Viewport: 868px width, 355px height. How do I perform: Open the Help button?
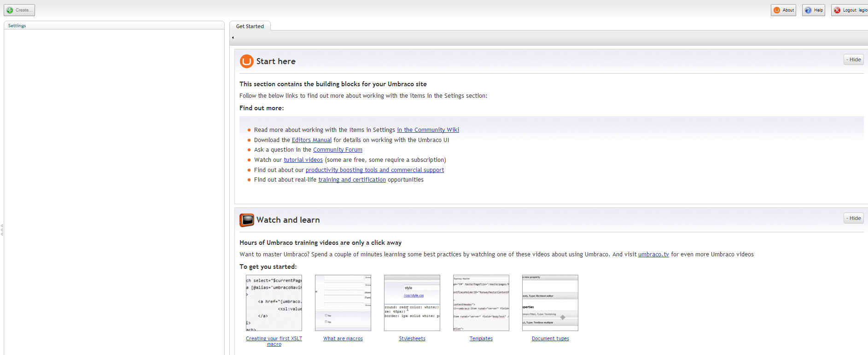point(814,10)
